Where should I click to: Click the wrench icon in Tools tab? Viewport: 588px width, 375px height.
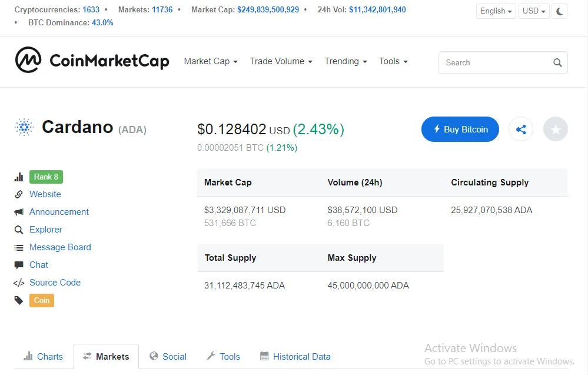[211, 356]
